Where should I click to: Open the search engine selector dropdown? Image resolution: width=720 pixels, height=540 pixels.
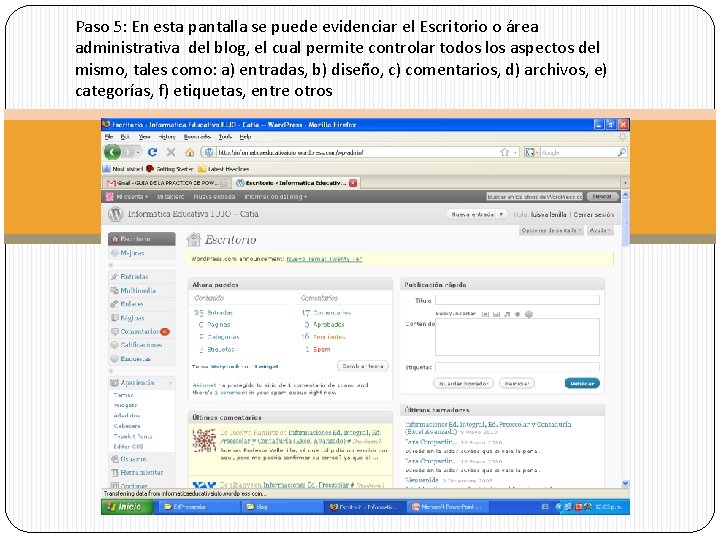pyautogui.click(x=531, y=152)
